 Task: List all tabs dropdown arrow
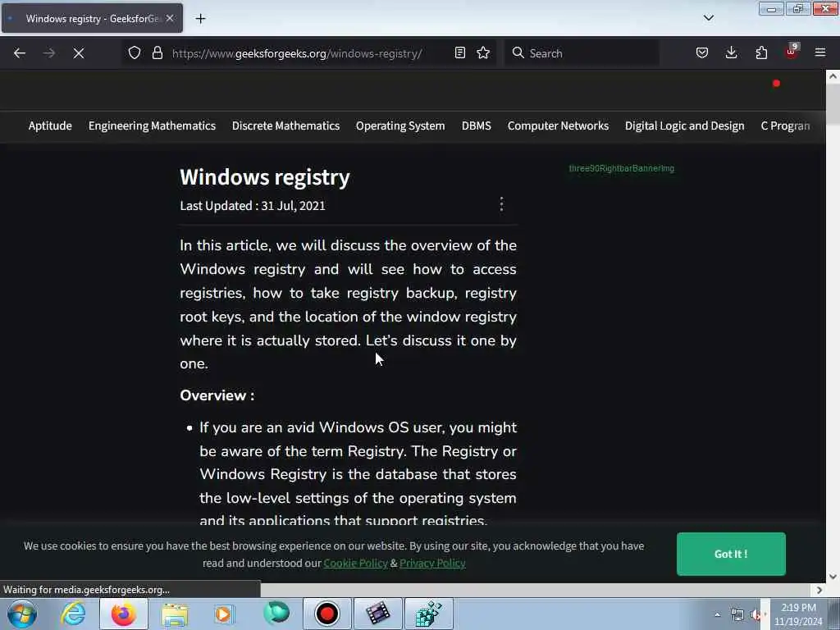(708, 18)
